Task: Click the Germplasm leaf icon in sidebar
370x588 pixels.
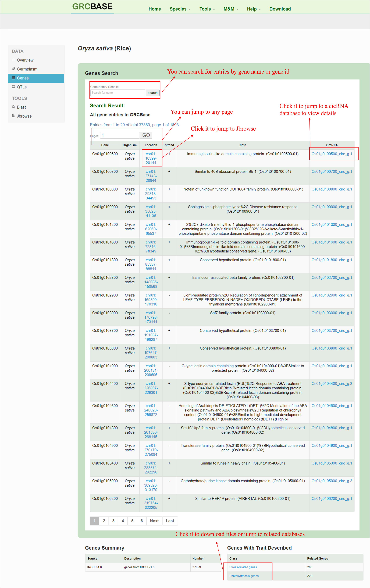Action: click(x=13, y=69)
